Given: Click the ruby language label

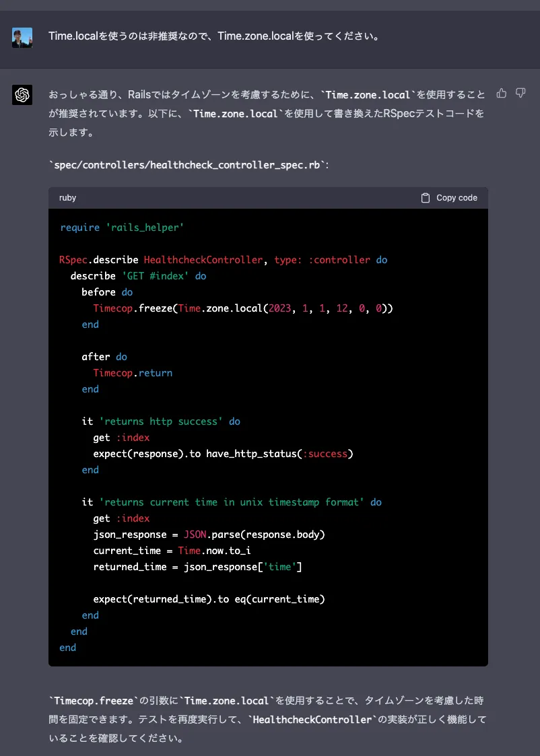Looking at the screenshot, I should 67,198.
